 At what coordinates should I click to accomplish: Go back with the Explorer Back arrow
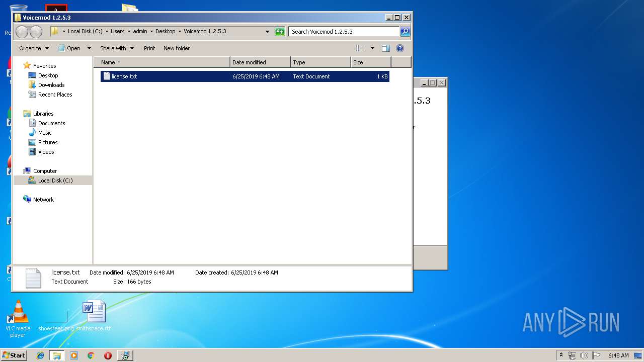tap(22, 32)
